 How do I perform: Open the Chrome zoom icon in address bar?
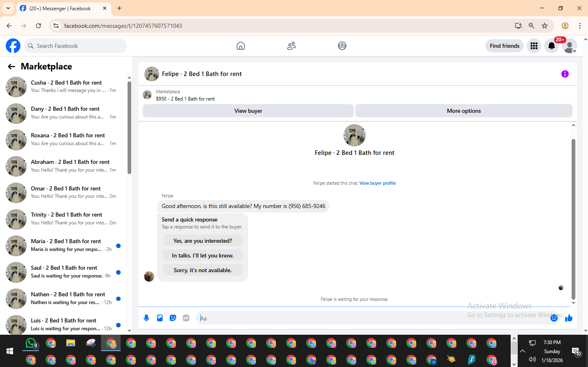pyautogui.click(x=532, y=26)
